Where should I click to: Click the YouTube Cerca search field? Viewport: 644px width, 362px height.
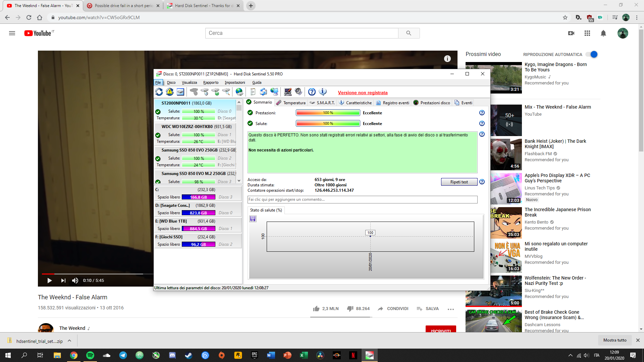click(302, 33)
